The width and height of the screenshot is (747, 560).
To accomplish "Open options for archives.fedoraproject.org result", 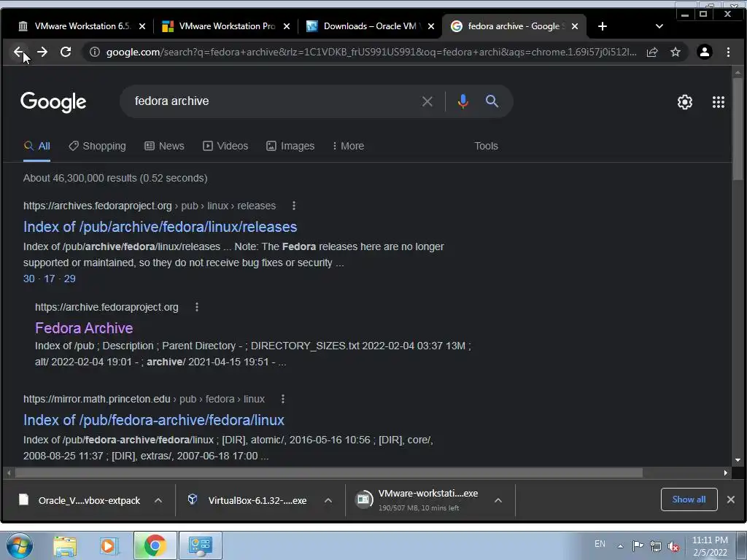I will [293, 206].
